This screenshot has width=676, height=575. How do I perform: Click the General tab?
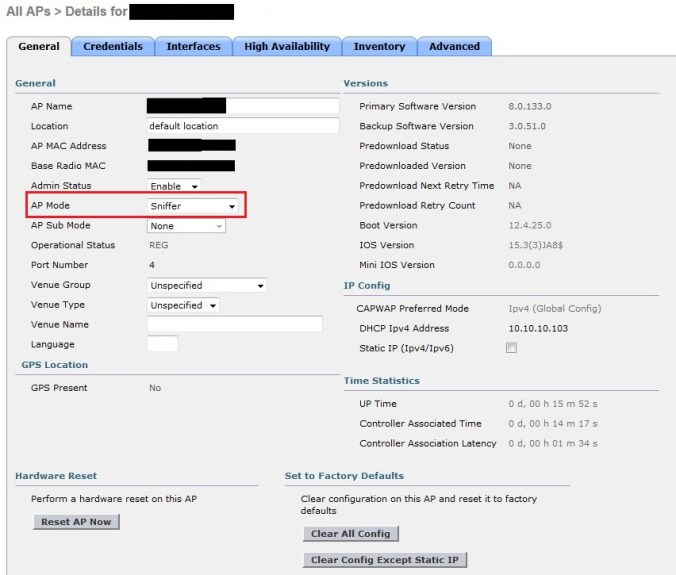[39, 46]
